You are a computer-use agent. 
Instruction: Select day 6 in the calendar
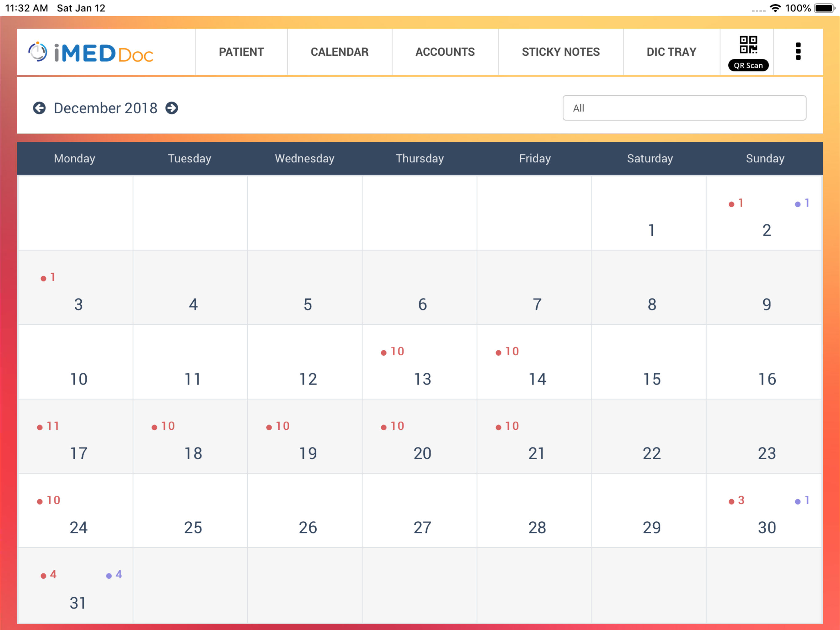(x=420, y=287)
